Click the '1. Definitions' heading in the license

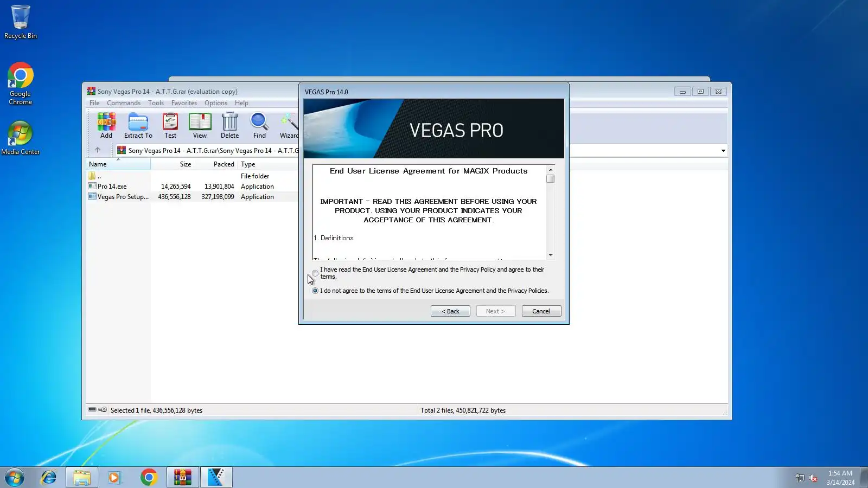pos(334,238)
